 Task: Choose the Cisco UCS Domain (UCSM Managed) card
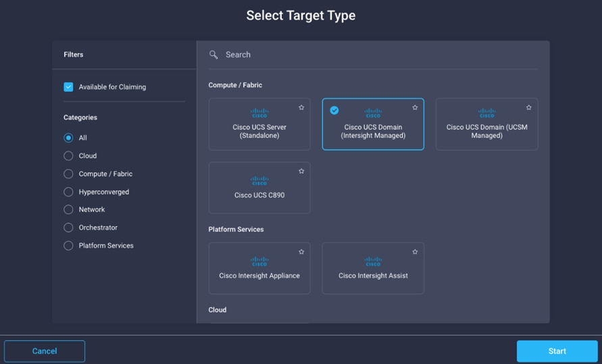[487, 124]
